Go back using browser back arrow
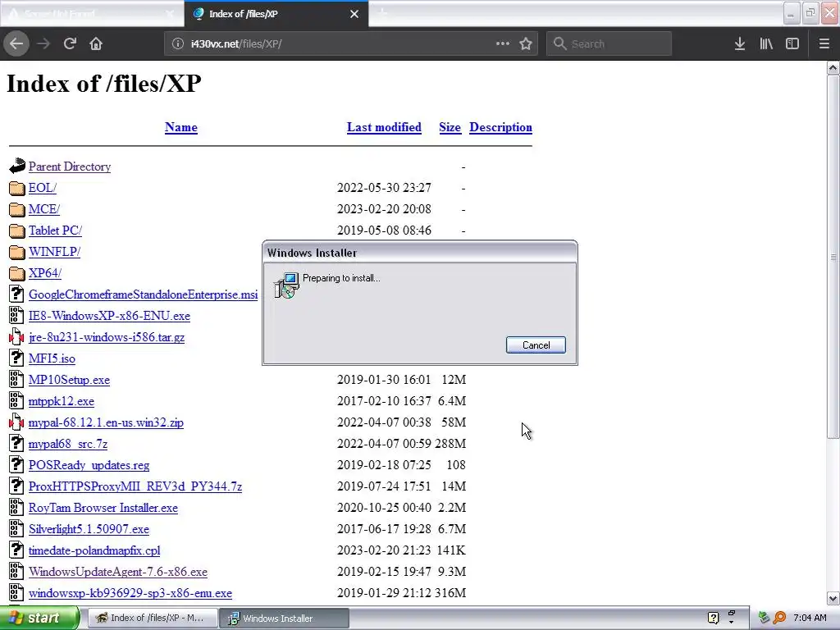This screenshot has height=630, width=840. [x=16, y=43]
